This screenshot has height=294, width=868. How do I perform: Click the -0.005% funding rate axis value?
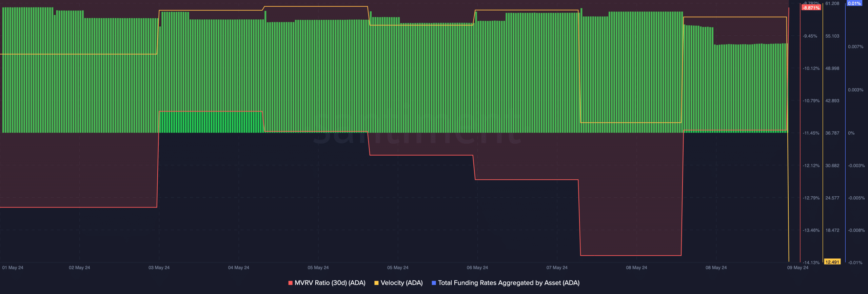[x=856, y=198]
